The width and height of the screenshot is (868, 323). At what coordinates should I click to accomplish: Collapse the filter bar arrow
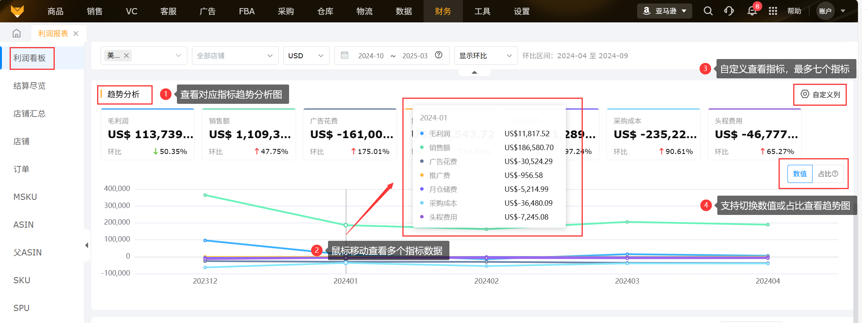(474, 72)
